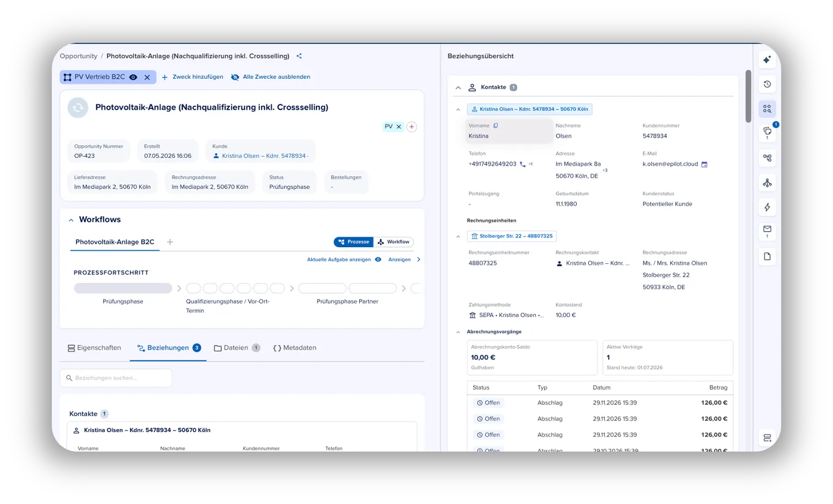833x504 pixels.
Task: Focus the Beziehungen suchen search field
Action: pos(116,378)
